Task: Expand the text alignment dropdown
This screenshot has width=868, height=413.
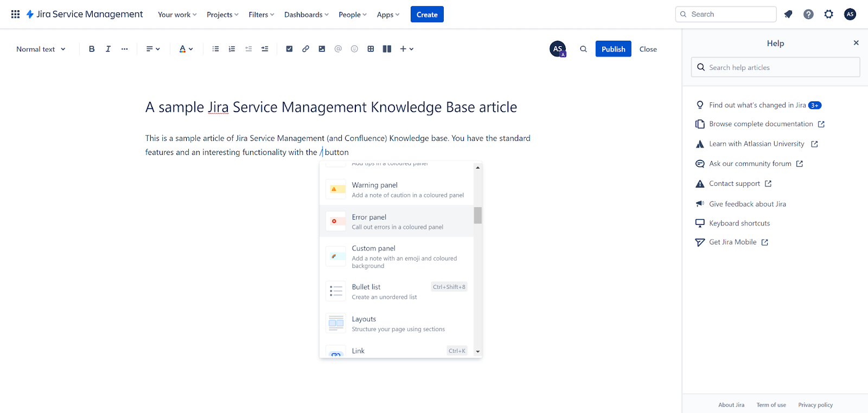Action: tap(153, 49)
